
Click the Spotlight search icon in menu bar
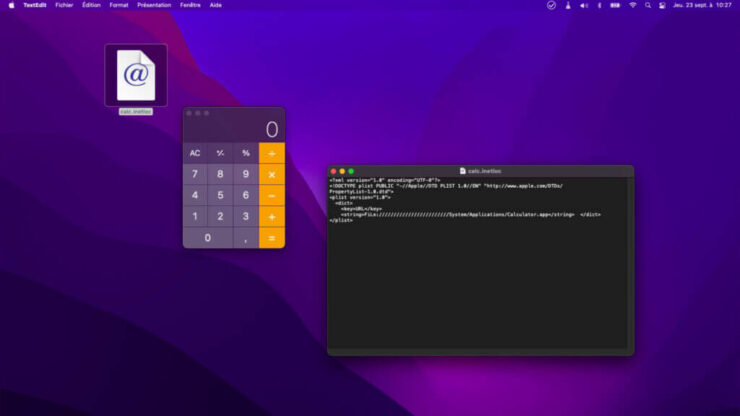[649, 5]
